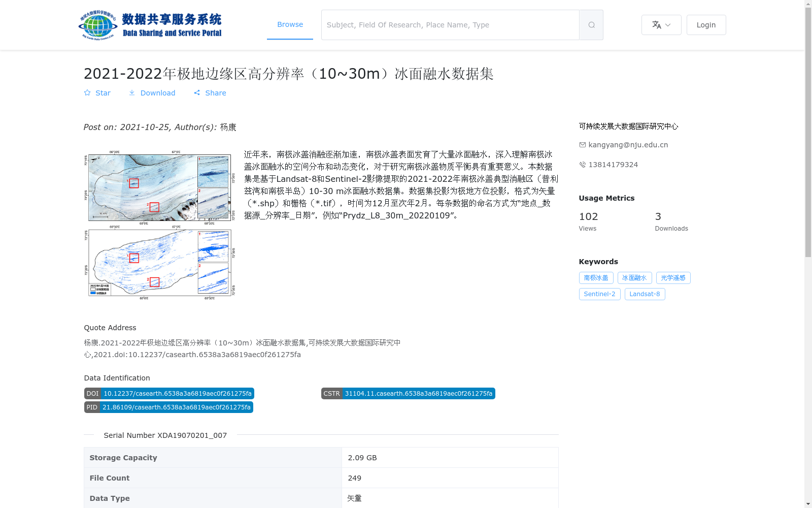Viewport: 812px width, 508px height.
Task: Click the File Count value 249
Action: click(x=354, y=478)
